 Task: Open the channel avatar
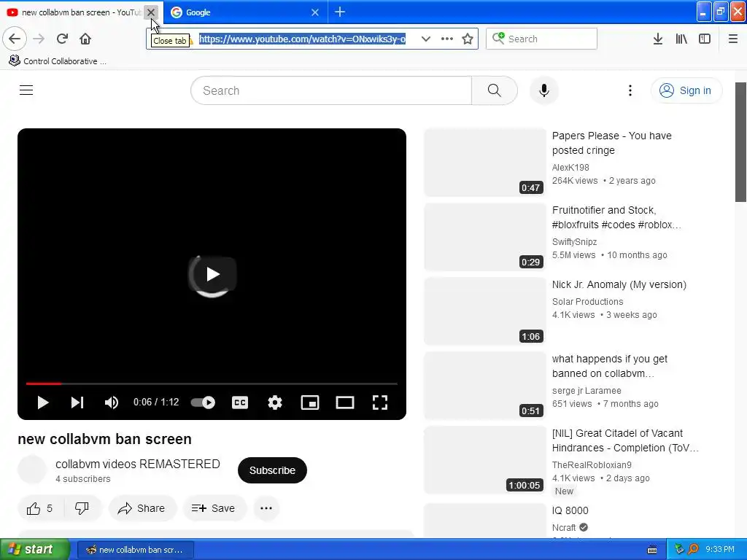coord(32,470)
